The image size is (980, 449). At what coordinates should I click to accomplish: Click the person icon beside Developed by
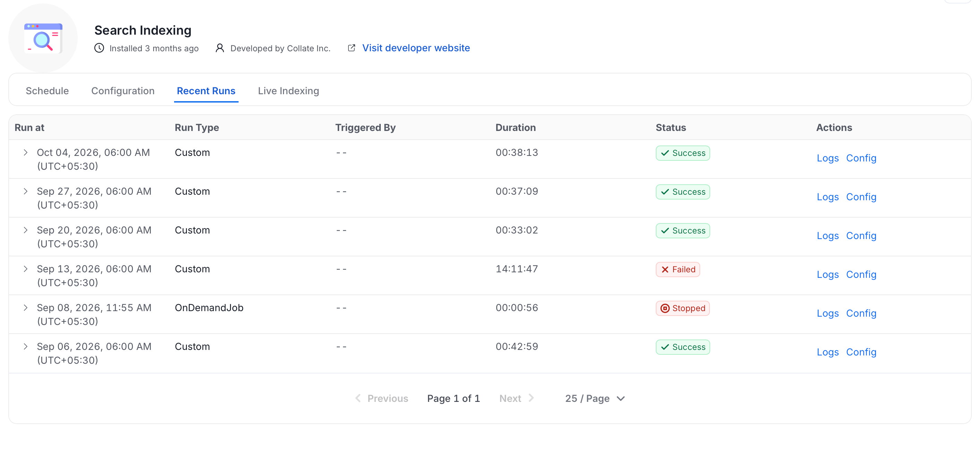220,48
